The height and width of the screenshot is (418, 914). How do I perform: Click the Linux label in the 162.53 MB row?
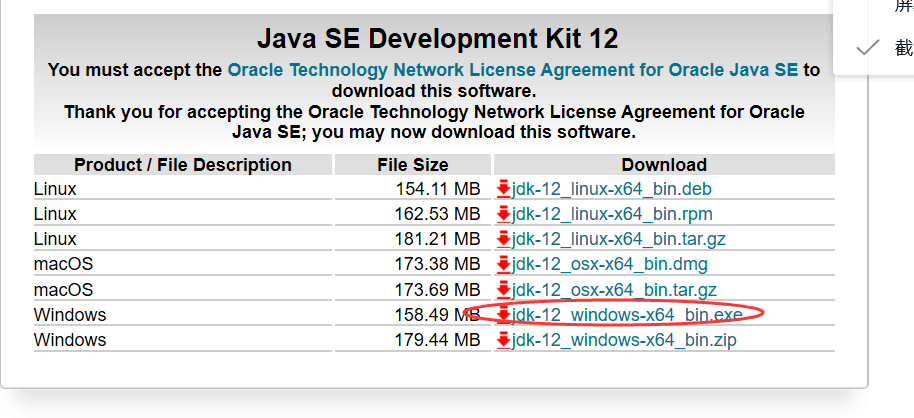pyautogui.click(x=55, y=214)
